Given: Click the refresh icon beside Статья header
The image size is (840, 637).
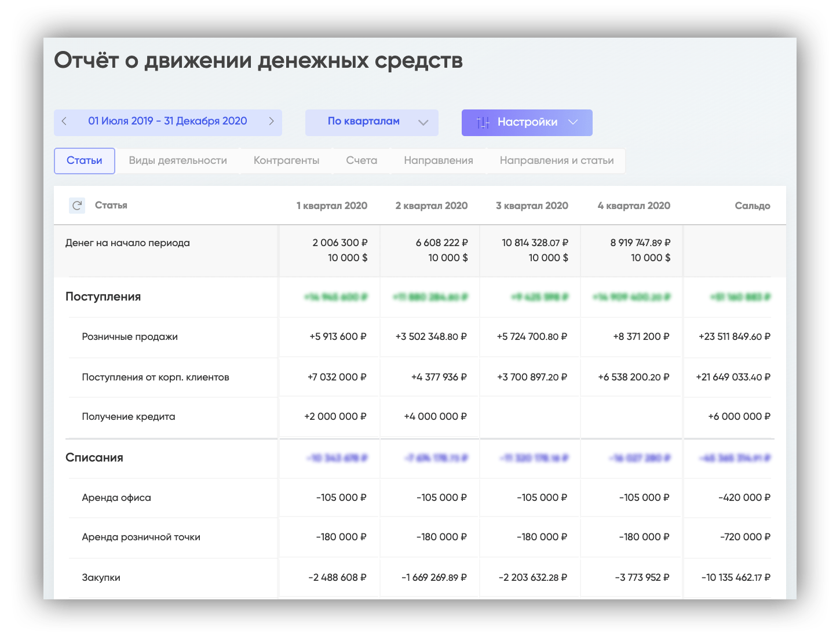Looking at the screenshot, I should point(77,206).
